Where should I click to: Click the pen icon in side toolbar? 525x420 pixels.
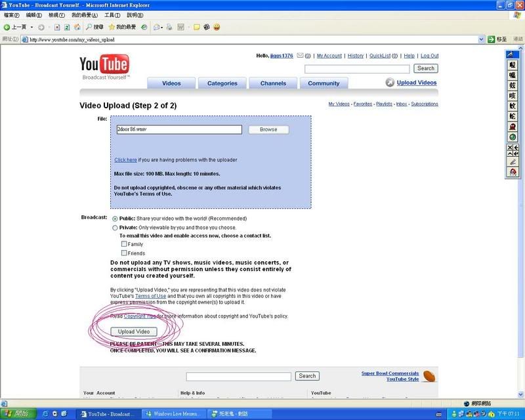click(513, 162)
